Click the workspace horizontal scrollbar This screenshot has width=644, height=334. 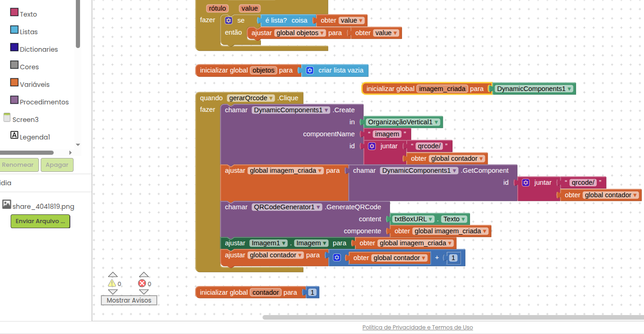(x=452, y=317)
